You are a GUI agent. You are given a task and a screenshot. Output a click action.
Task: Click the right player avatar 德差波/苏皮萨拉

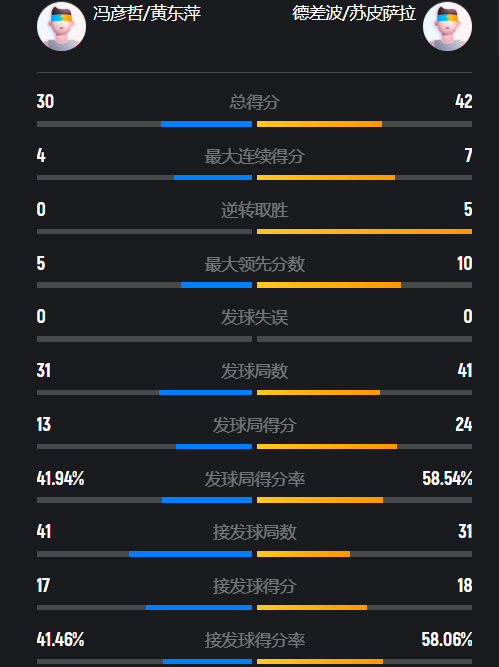(447, 26)
